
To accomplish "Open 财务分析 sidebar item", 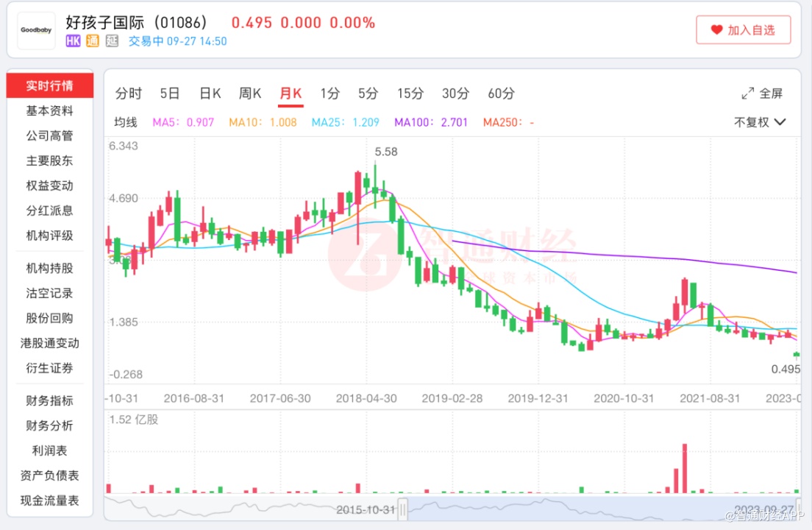I will click(x=50, y=425).
